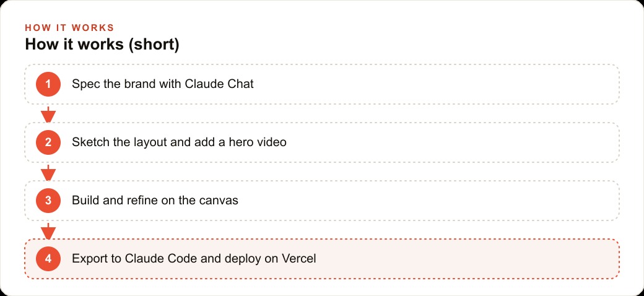Click the word "Vercel" in step 4
644x296 pixels.
point(299,259)
